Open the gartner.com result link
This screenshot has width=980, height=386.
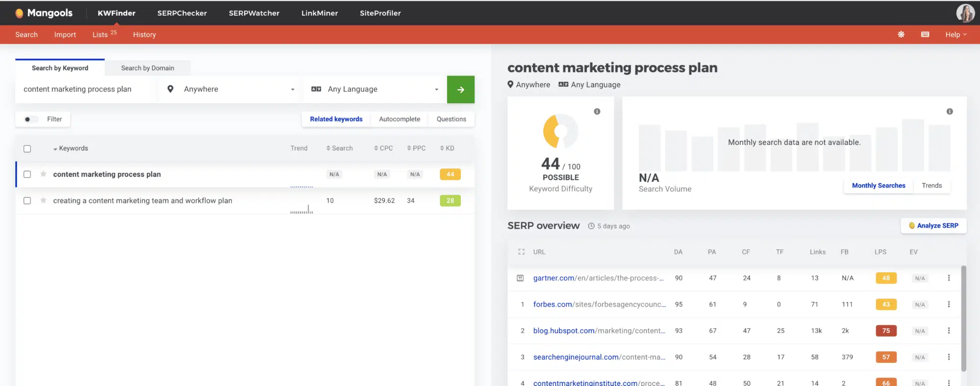pyautogui.click(x=599, y=278)
